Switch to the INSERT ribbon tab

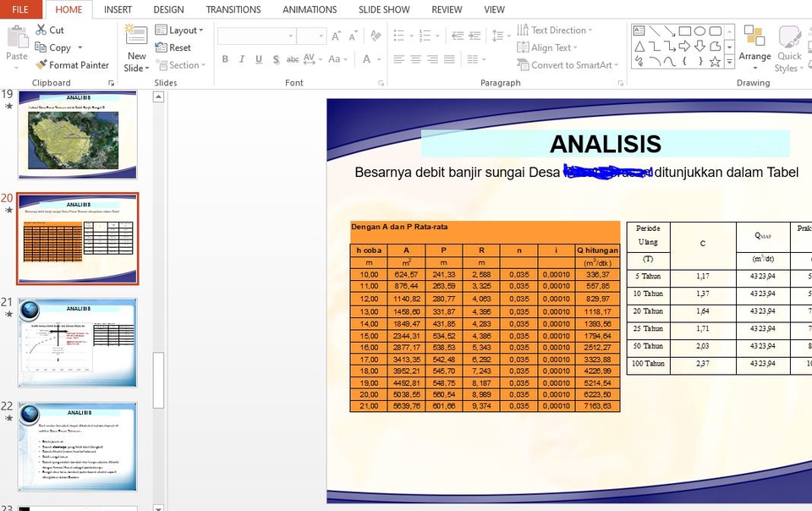tap(118, 9)
